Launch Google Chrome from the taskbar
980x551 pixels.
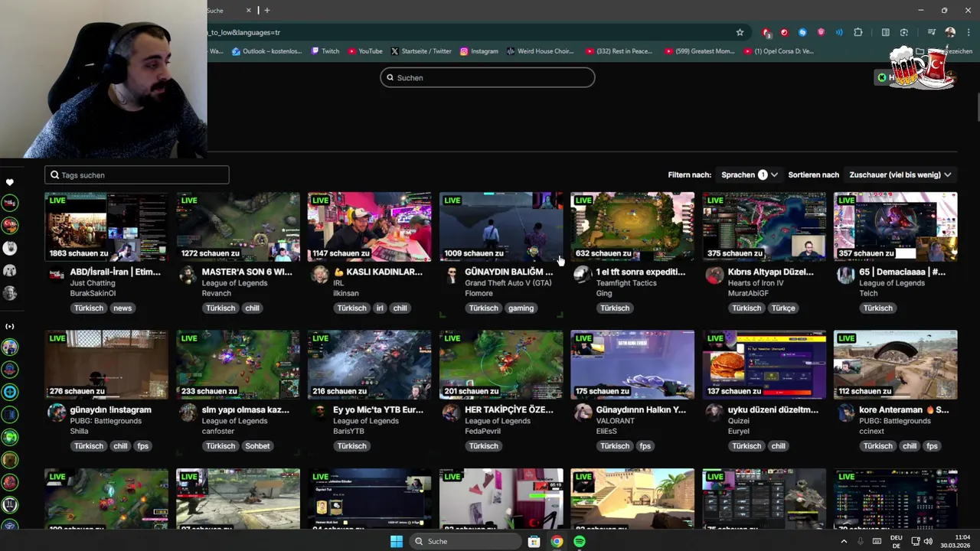click(x=557, y=541)
